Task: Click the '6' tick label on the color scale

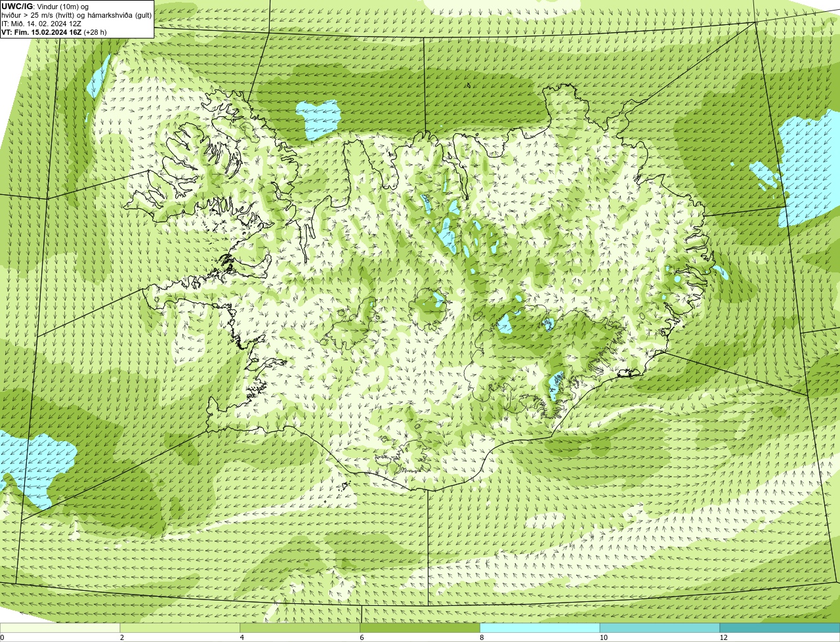Action: (x=362, y=637)
